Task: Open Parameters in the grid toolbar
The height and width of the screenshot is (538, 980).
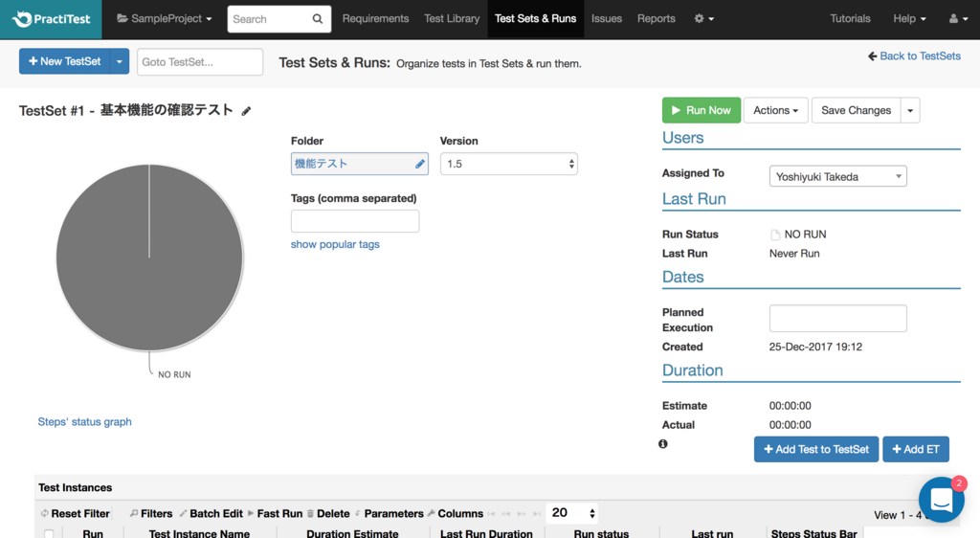Action: point(390,514)
